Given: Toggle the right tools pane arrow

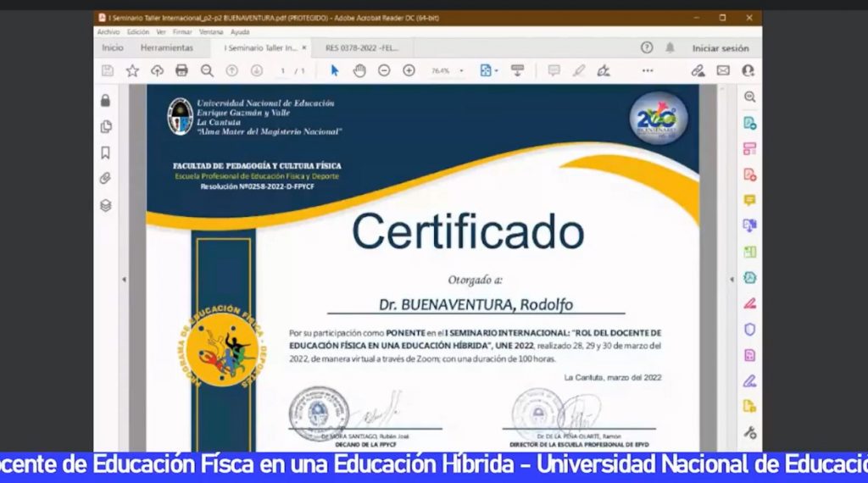Looking at the screenshot, I should click(732, 280).
